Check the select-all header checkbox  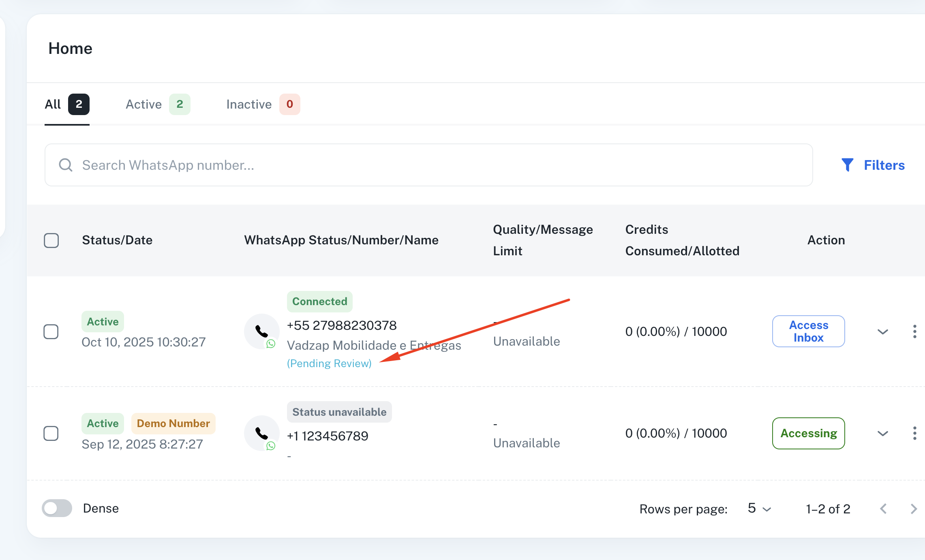click(x=51, y=240)
